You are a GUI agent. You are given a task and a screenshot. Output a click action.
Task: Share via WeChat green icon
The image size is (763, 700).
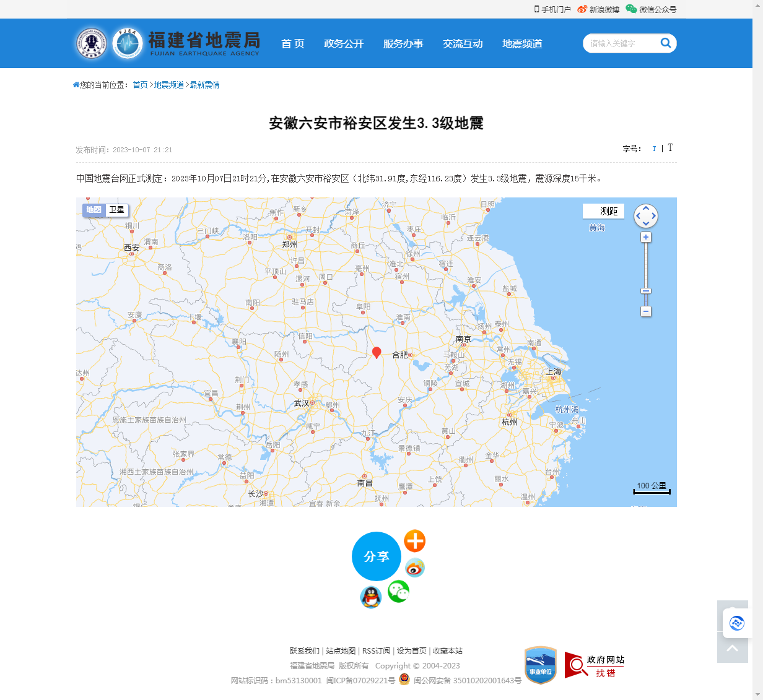[398, 592]
